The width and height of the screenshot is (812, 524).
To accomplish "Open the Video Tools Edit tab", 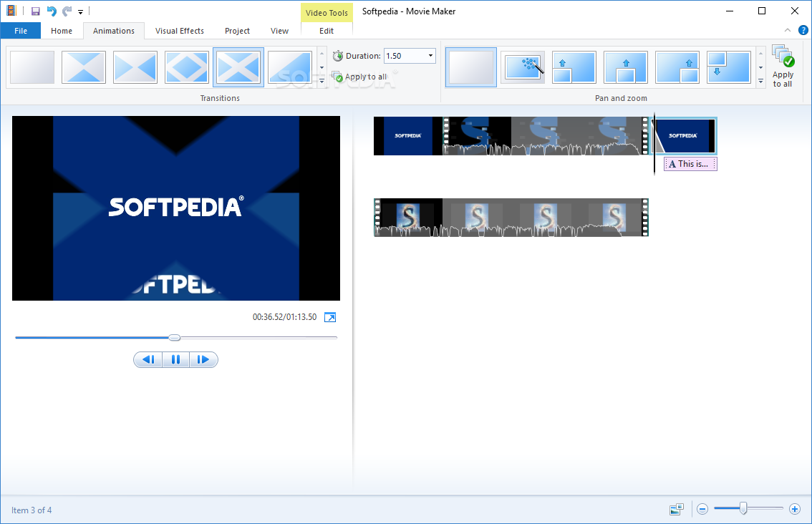I will click(x=327, y=31).
